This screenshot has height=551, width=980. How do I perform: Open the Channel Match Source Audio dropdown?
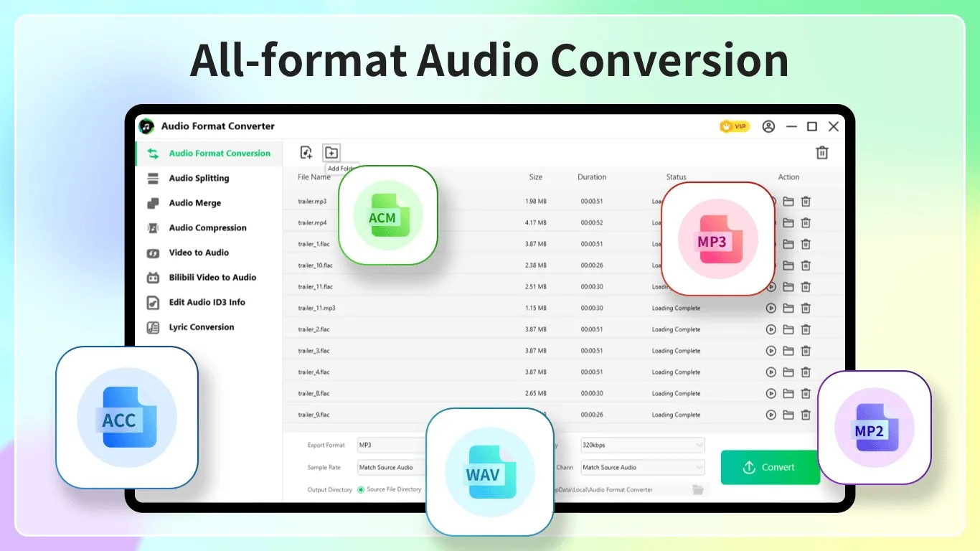643,468
